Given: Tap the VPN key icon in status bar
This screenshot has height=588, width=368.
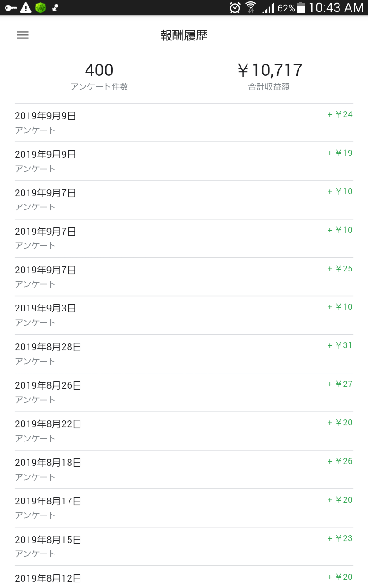Looking at the screenshot, I should [11, 8].
